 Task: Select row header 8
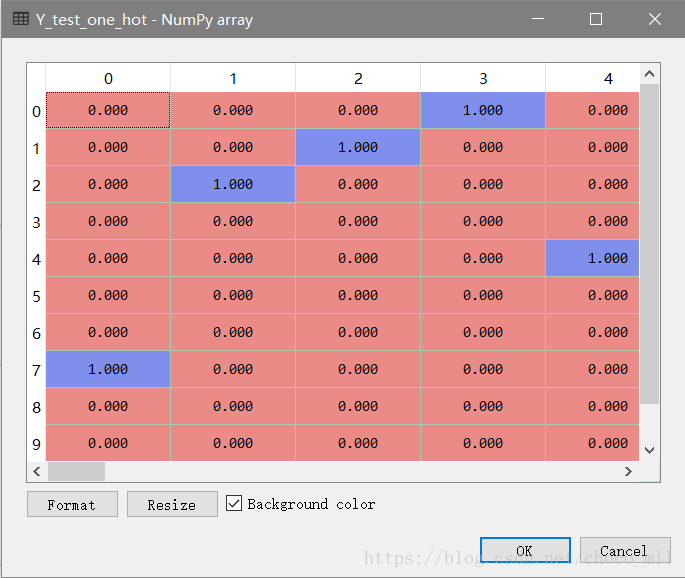(37, 406)
